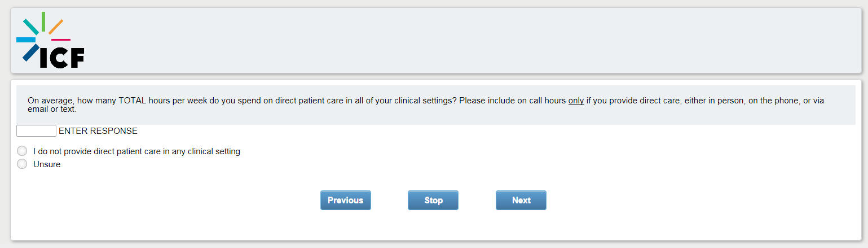The height and width of the screenshot is (248, 868).
Task: Choose the Unsure radio button
Action: 22,164
